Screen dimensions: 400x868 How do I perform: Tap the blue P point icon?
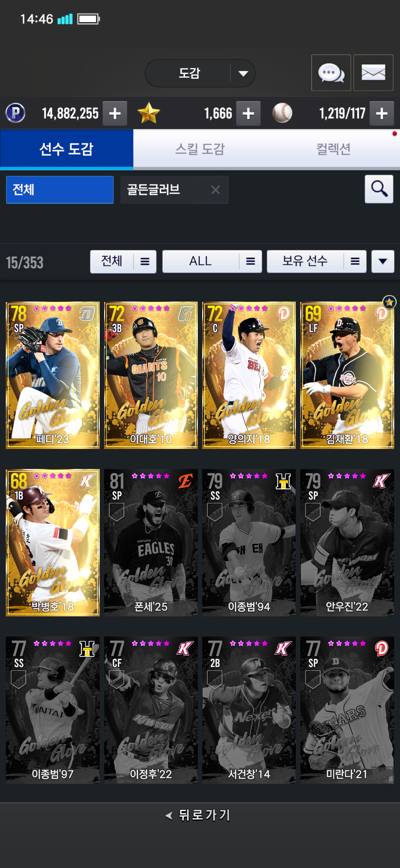(x=16, y=113)
